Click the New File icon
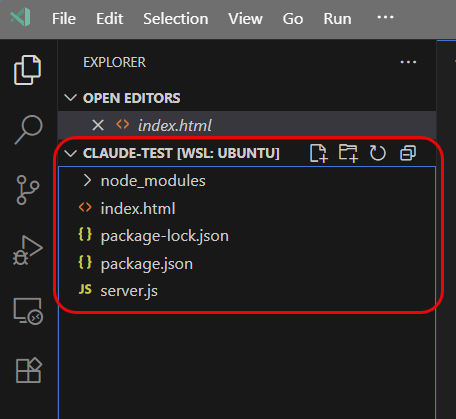The image size is (456, 419). 319,153
